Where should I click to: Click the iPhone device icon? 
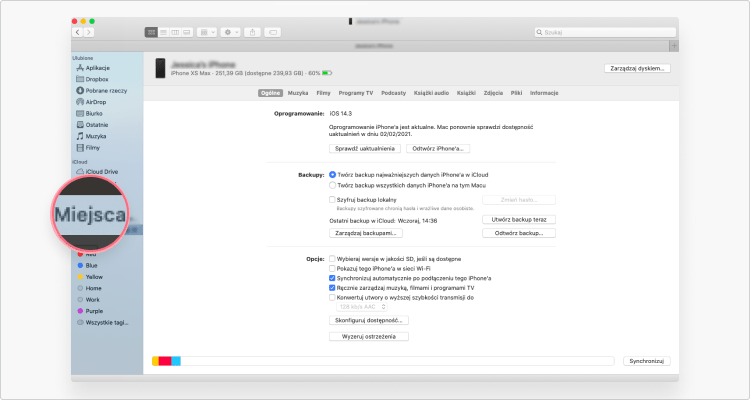[x=160, y=68]
